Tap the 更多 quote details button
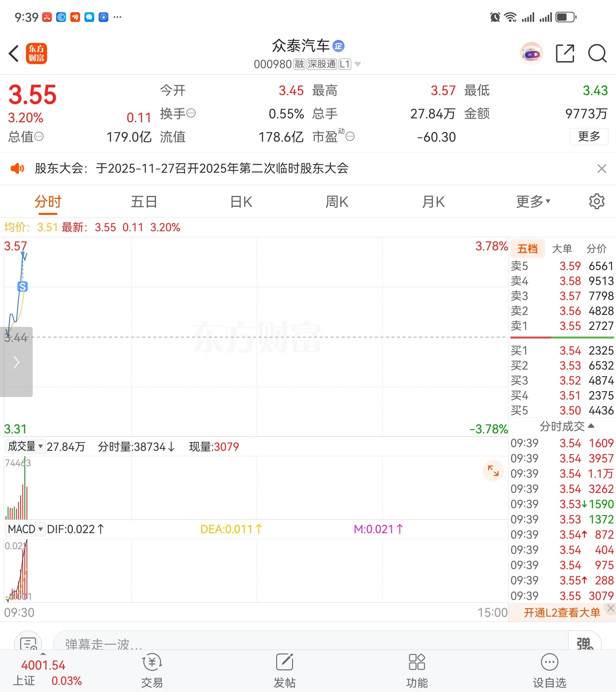Viewport: 616px width, 692px height. tap(589, 136)
